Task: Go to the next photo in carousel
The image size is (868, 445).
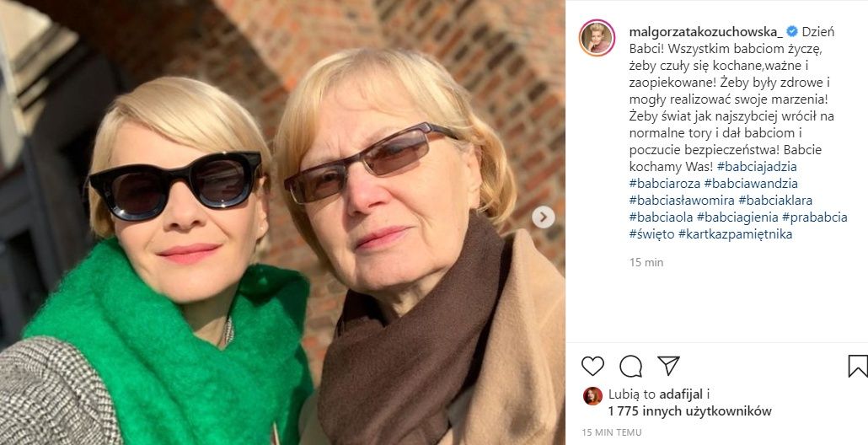Action: [544, 217]
